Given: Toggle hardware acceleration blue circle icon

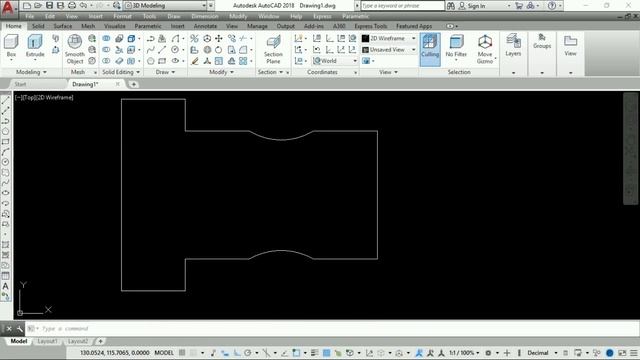Looking at the screenshot, I should 610,353.
